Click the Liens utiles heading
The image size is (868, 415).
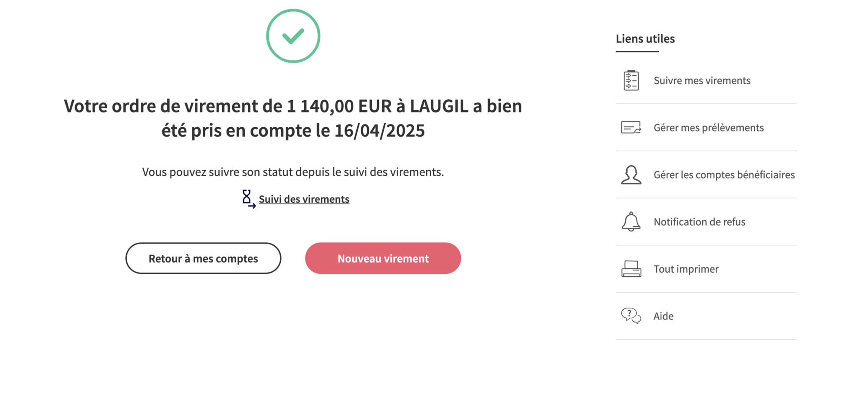(x=645, y=39)
